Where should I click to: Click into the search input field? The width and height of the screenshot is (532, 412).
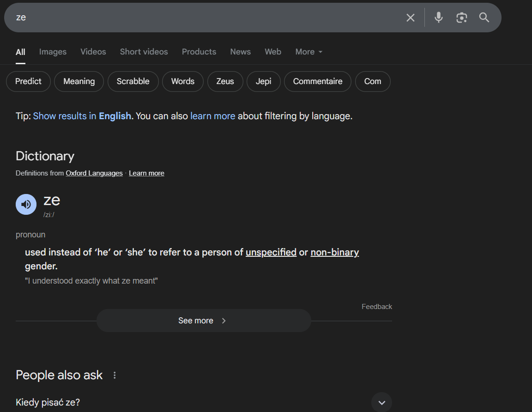point(207,18)
